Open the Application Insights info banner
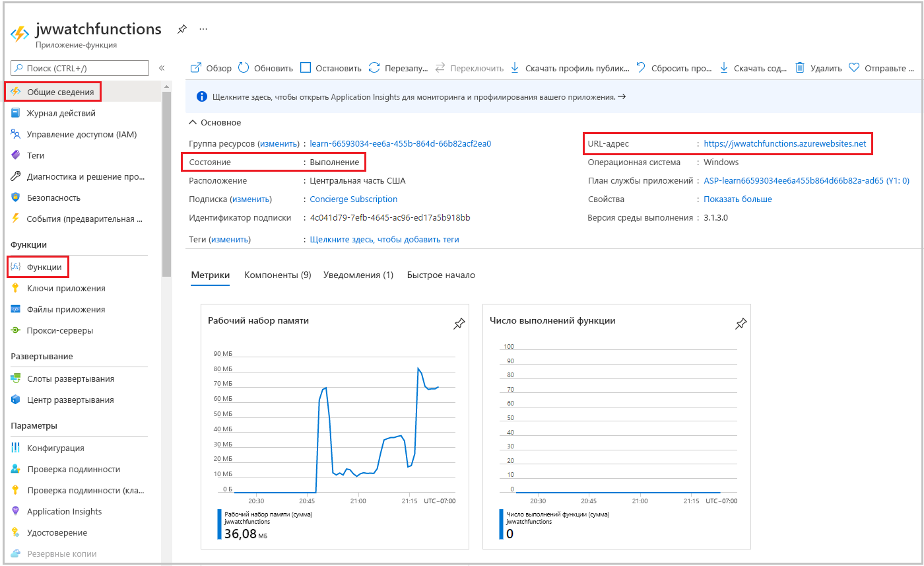 pos(553,96)
